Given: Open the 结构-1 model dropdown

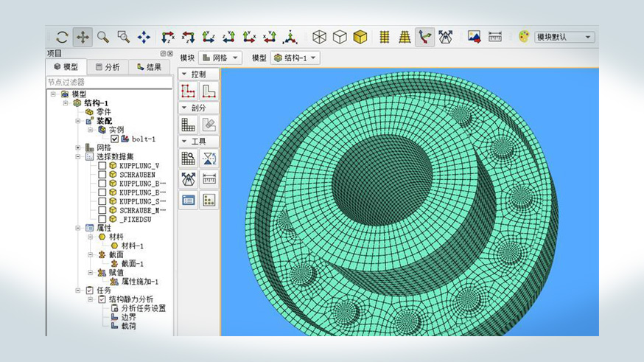Looking at the screenshot, I should [x=295, y=58].
